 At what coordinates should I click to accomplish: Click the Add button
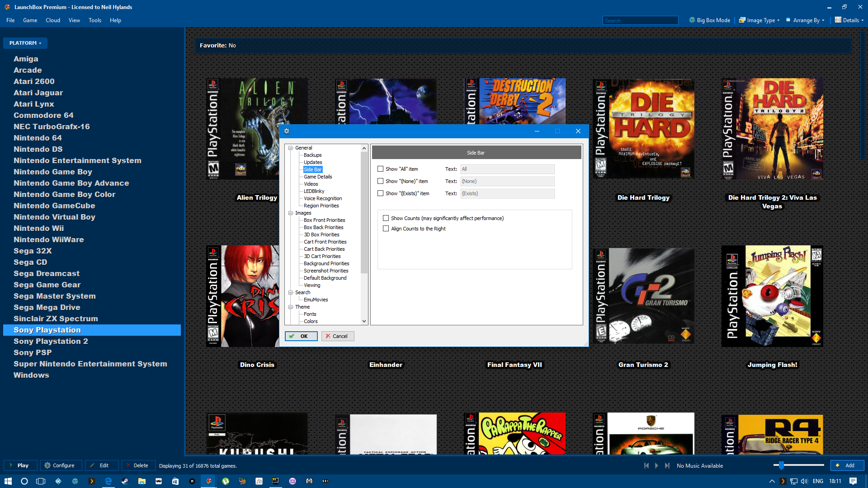click(847, 465)
